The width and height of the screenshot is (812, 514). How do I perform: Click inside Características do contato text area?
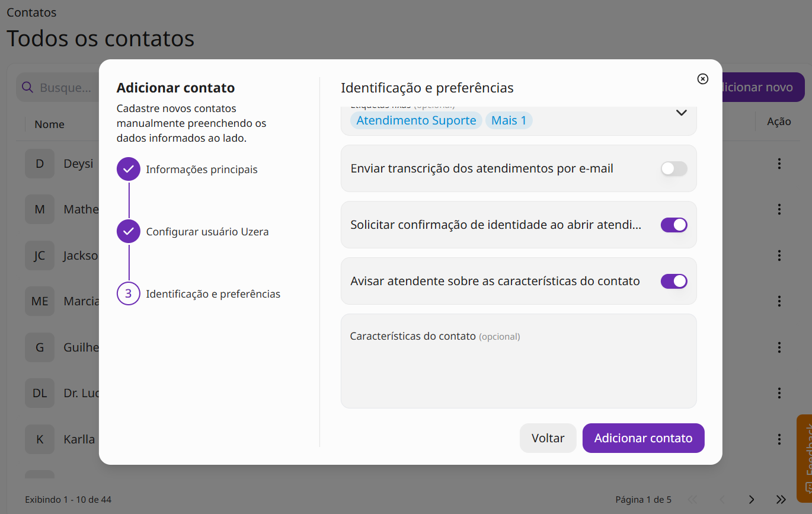coord(519,361)
